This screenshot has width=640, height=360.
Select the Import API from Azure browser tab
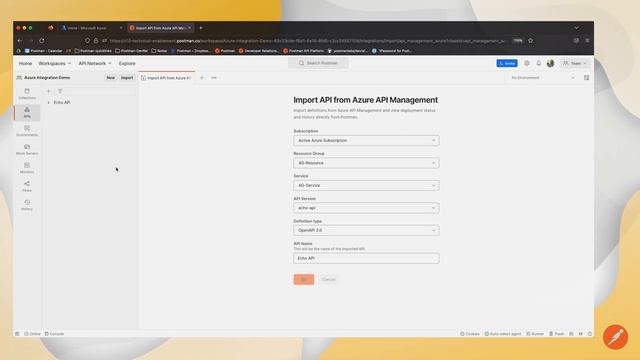[x=159, y=28]
